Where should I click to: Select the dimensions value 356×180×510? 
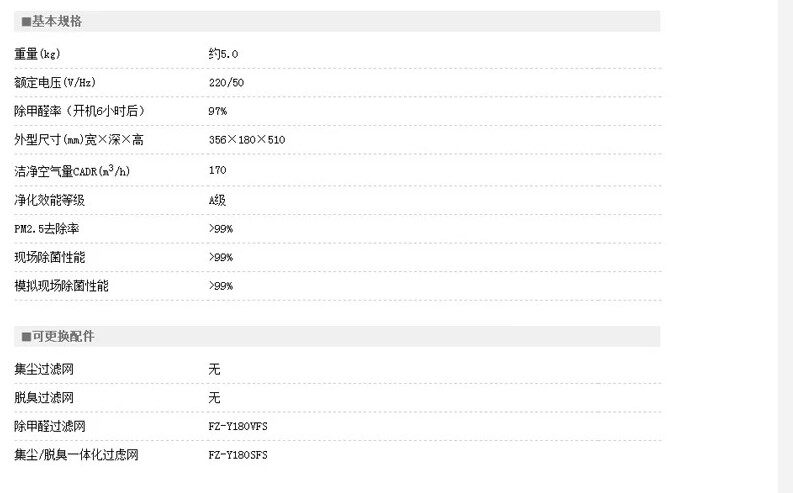pyautogui.click(x=247, y=140)
